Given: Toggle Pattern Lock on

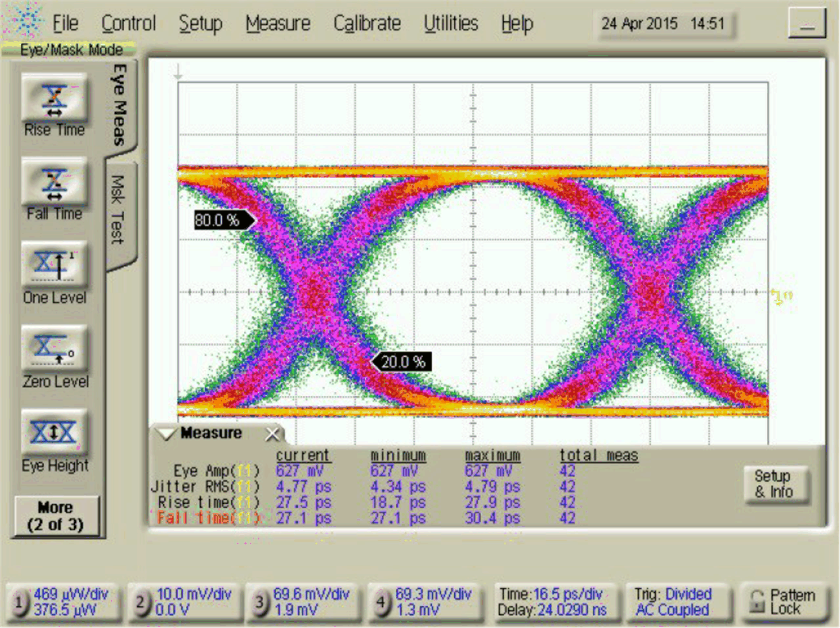Looking at the screenshot, I should pyautogui.click(x=785, y=602).
